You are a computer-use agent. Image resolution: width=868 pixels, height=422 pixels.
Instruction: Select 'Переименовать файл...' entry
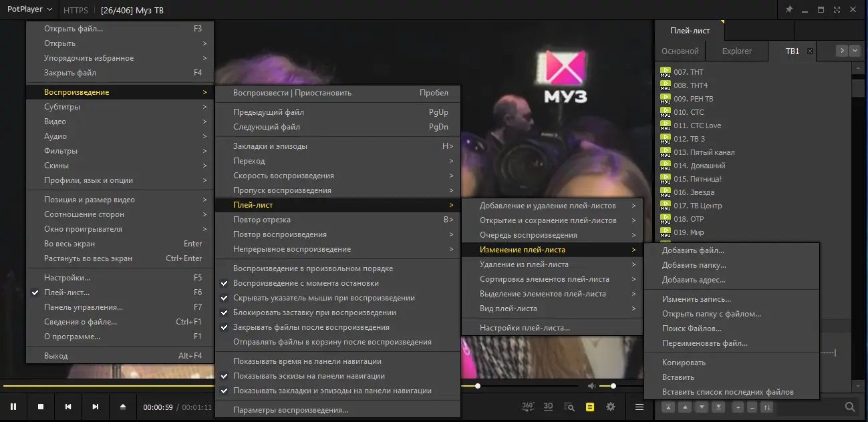click(x=732, y=343)
